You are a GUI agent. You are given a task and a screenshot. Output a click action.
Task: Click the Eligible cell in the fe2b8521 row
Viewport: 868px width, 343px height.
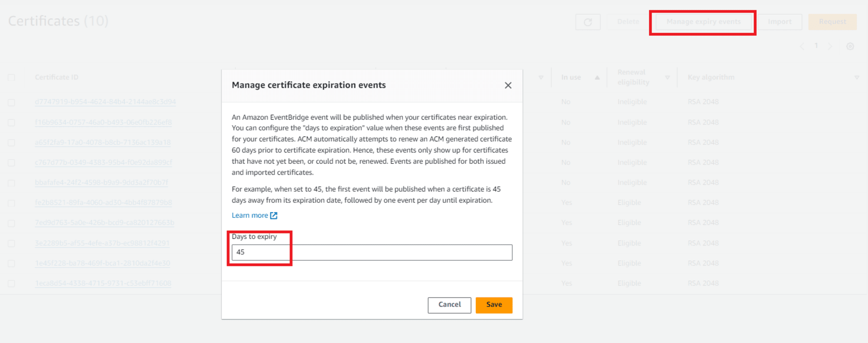(x=629, y=203)
